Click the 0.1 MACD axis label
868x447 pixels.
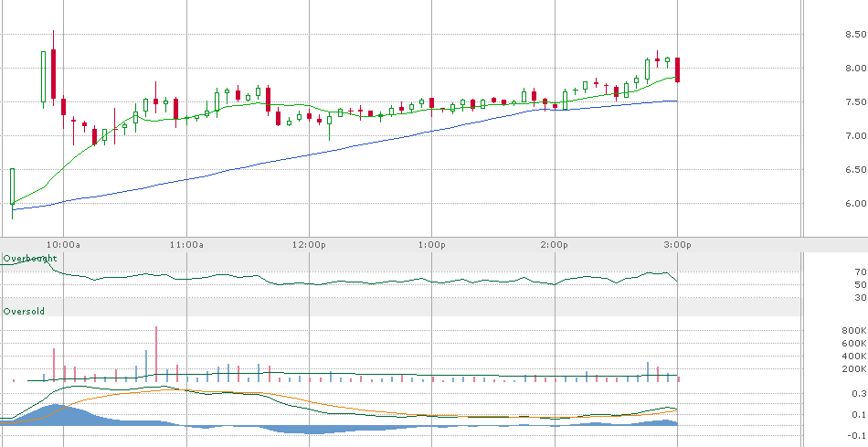(859, 415)
